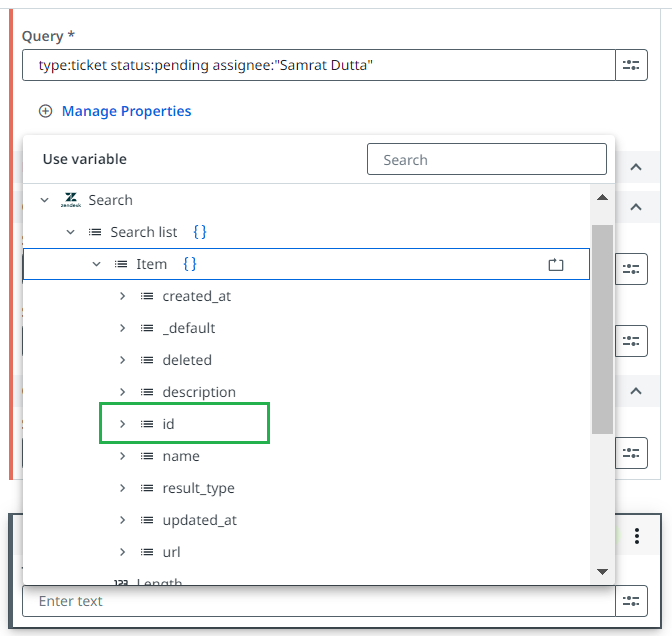Image resolution: width=672 pixels, height=636 pixels.
Task: Click the plus icon beside Manage Properties
Action: (x=45, y=111)
